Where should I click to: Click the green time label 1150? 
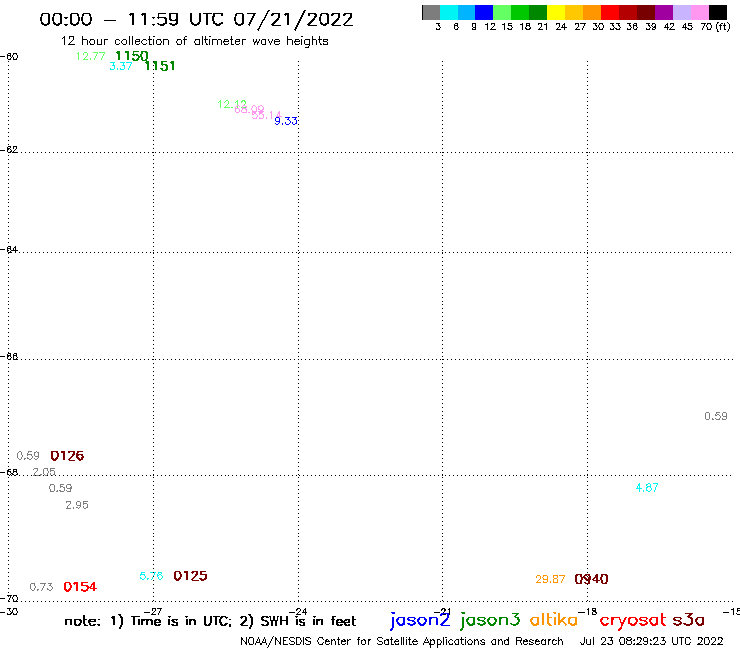pyautogui.click(x=132, y=56)
